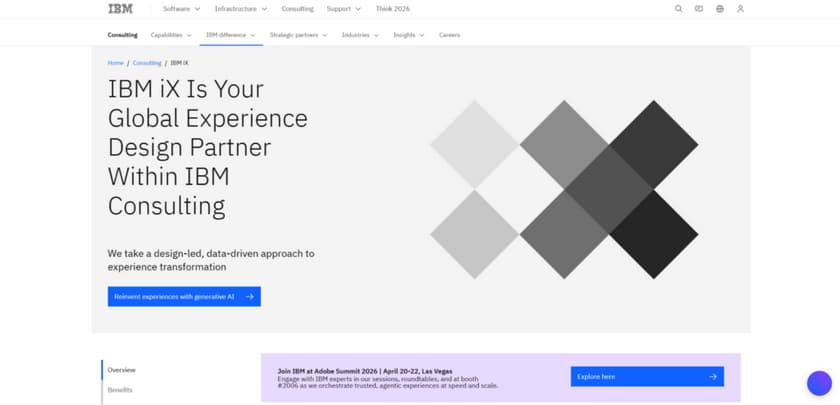Click the Consulting breadcrumb link
The height and width of the screenshot is (405, 840).
[x=147, y=63]
